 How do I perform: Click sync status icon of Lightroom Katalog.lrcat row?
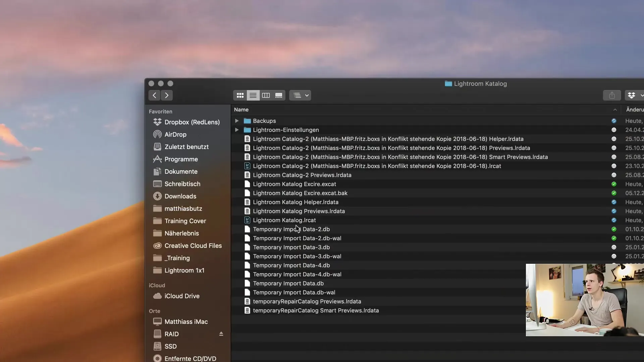click(x=614, y=220)
